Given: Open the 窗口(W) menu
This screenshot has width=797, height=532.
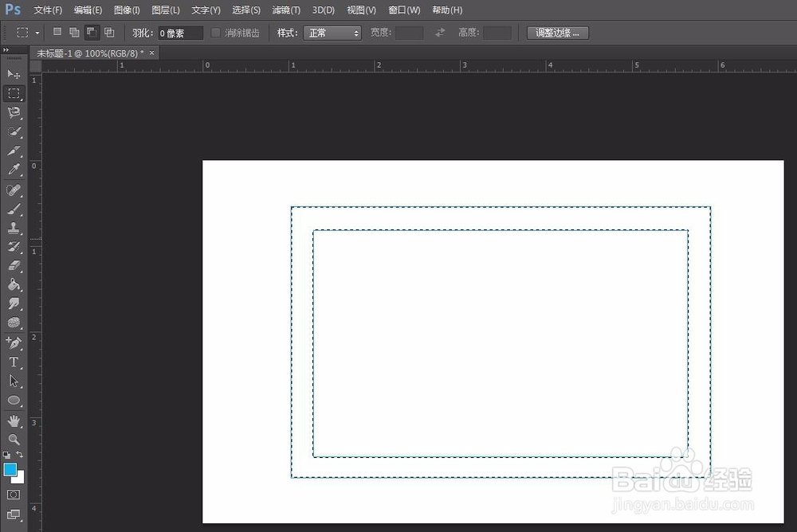Looking at the screenshot, I should pyautogui.click(x=404, y=10).
